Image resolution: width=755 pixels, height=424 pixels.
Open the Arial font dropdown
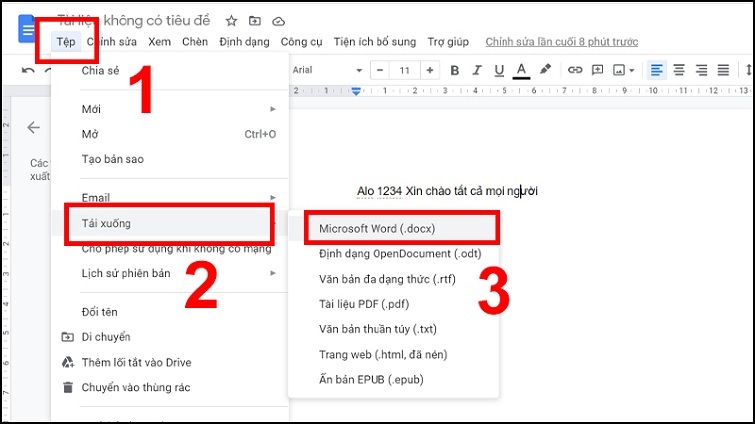click(327, 70)
